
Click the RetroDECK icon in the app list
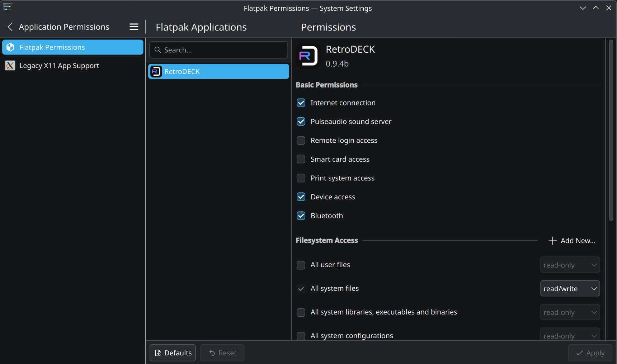click(156, 71)
